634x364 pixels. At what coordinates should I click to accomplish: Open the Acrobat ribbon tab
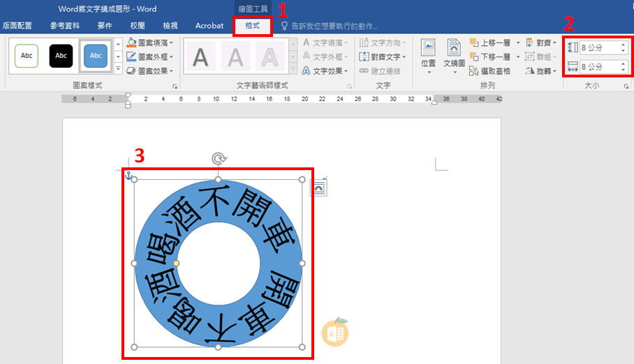tap(209, 26)
